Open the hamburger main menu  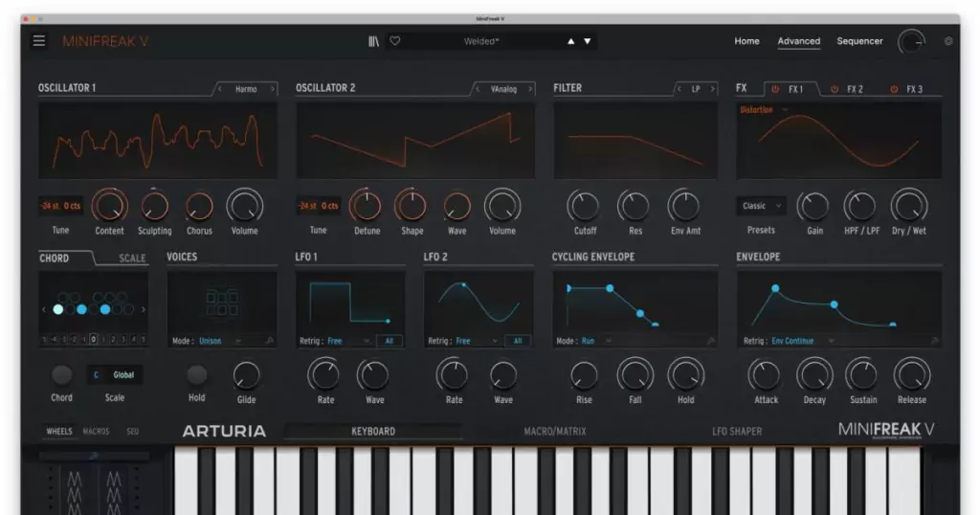39,41
